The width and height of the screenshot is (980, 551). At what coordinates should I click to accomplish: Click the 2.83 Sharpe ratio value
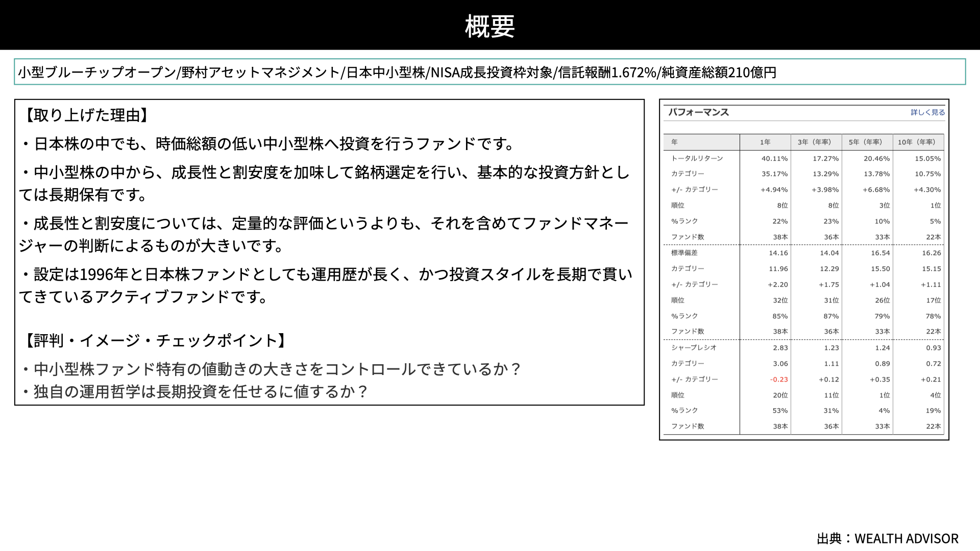tap(780, 348)
